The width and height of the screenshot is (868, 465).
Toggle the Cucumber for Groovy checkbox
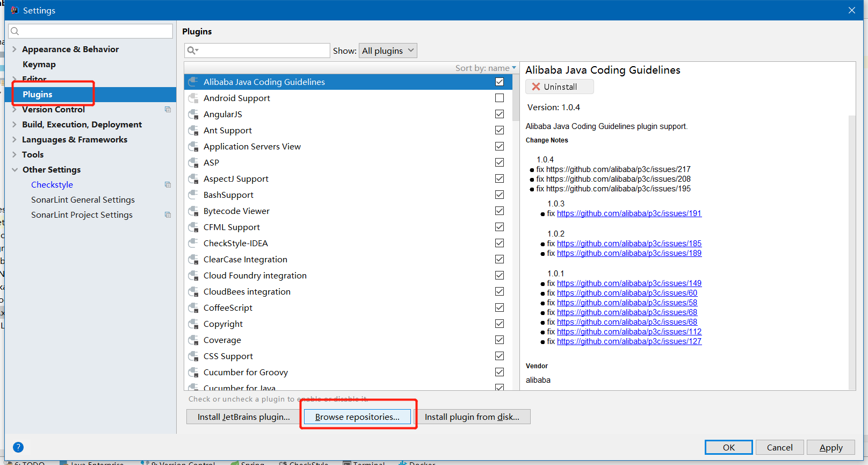tap(500, 372)
